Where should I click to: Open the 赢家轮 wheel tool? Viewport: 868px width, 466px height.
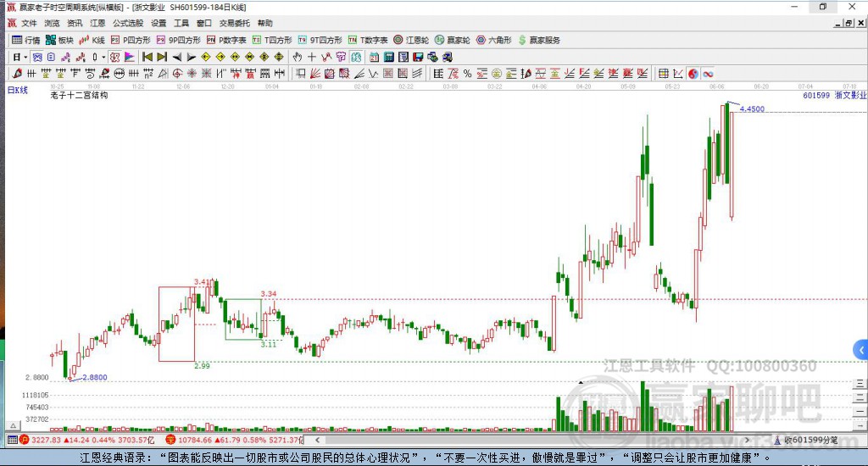coord(453,40)
